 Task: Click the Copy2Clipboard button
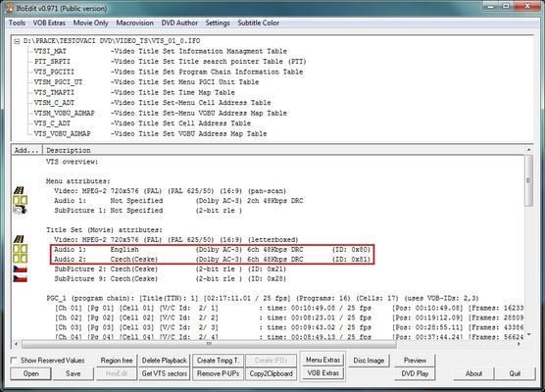272,373
